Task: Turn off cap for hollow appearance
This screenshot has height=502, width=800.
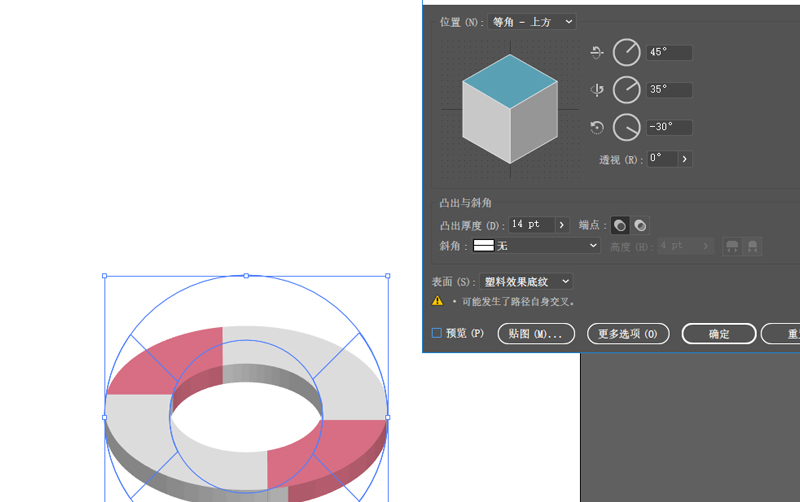Action: (640, 225)
